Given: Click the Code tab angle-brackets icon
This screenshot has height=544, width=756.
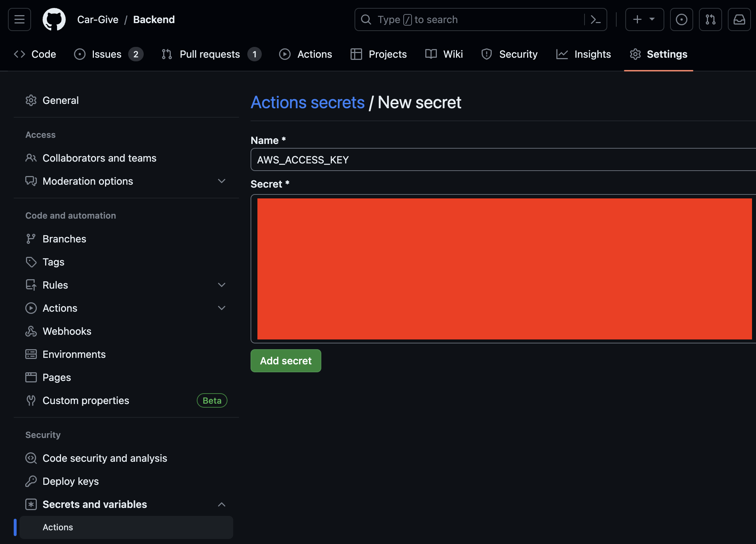Looking at the screenshot, I should 19,54.
